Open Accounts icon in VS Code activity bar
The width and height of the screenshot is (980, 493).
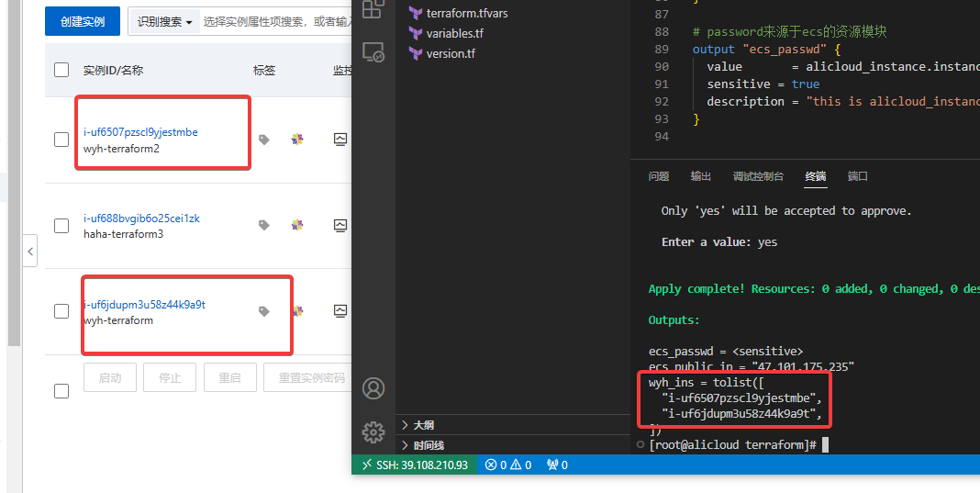(x=373, y=388)
